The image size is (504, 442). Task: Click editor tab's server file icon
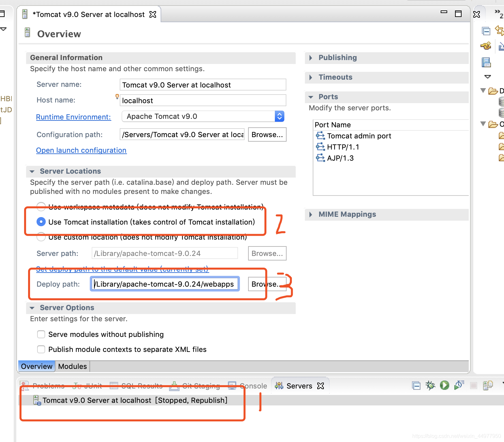[25, 14]
